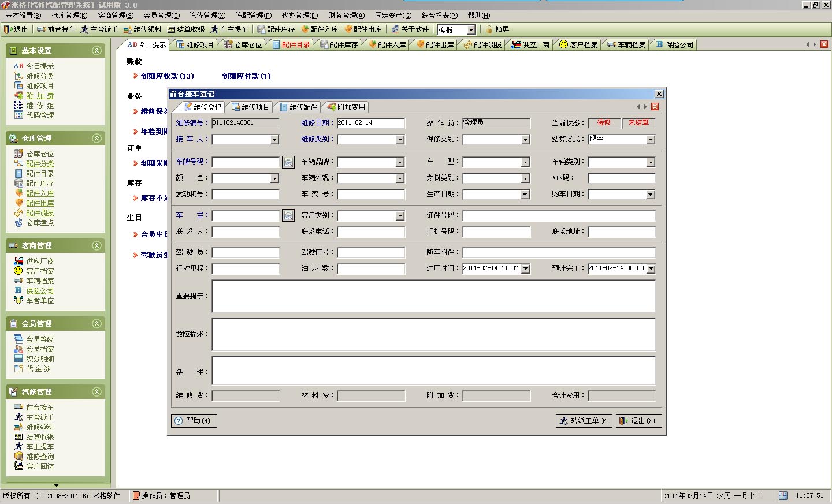
Task: Click the 未结算 status button
Action: pos(638,122)
